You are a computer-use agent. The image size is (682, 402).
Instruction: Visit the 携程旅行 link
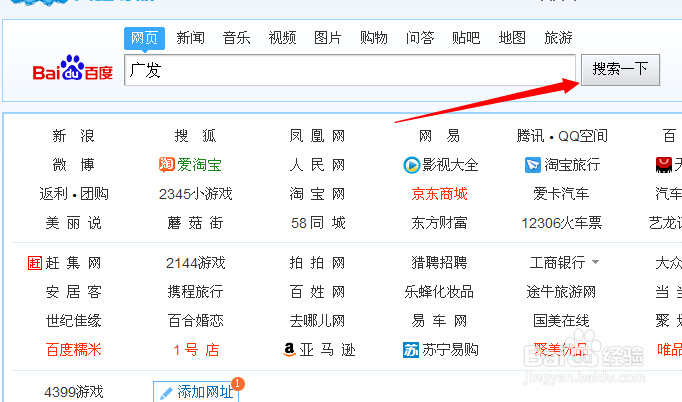tap(195, 292)
